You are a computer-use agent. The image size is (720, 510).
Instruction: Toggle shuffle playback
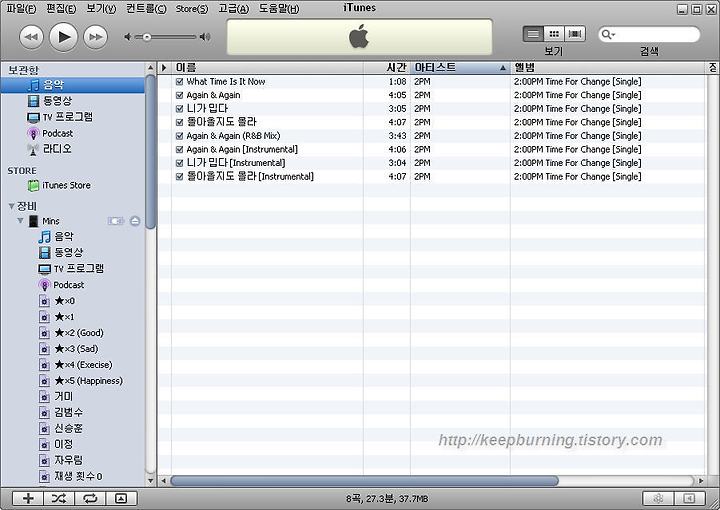click(x=59, y=499)
